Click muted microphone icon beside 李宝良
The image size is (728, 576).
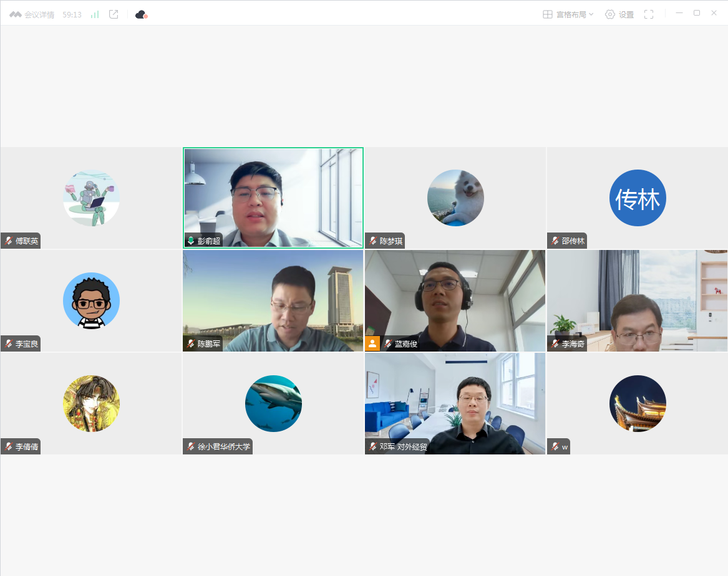(x=8, y=343)
